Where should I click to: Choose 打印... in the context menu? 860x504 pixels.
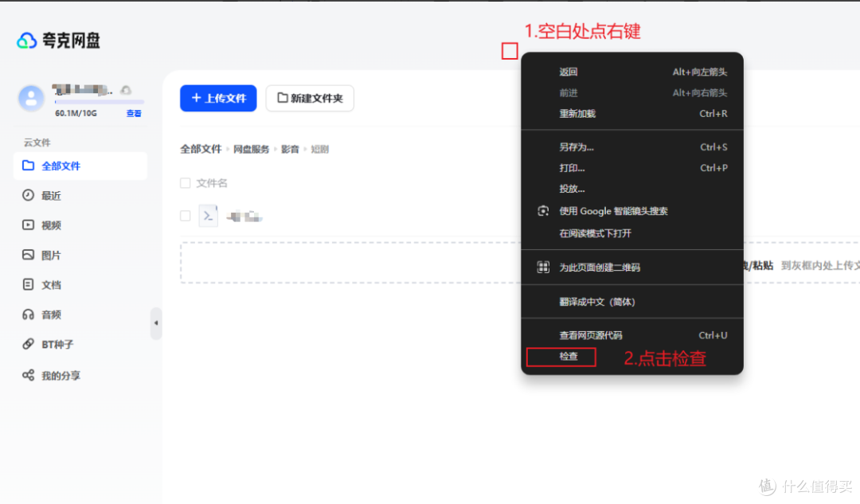point(631,168)
